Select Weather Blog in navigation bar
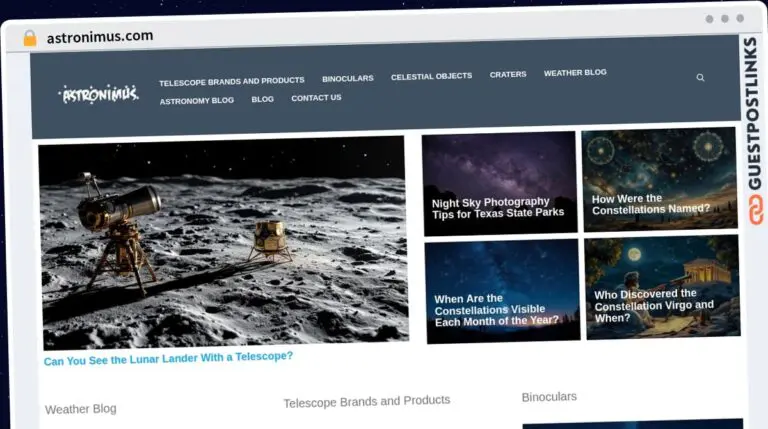768x429 pixels. coord(575,73)
